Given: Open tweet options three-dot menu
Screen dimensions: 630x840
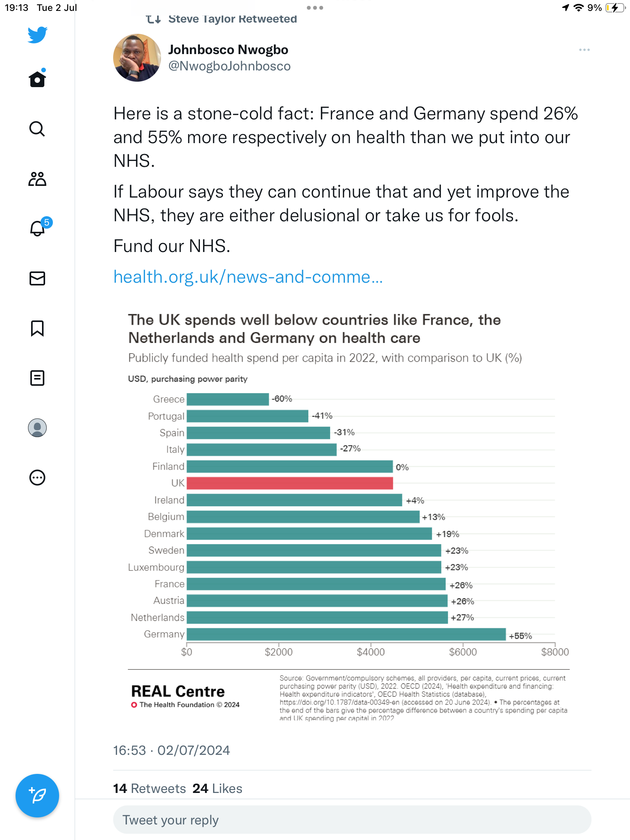Looking at the screenshot, I should 584,50.
